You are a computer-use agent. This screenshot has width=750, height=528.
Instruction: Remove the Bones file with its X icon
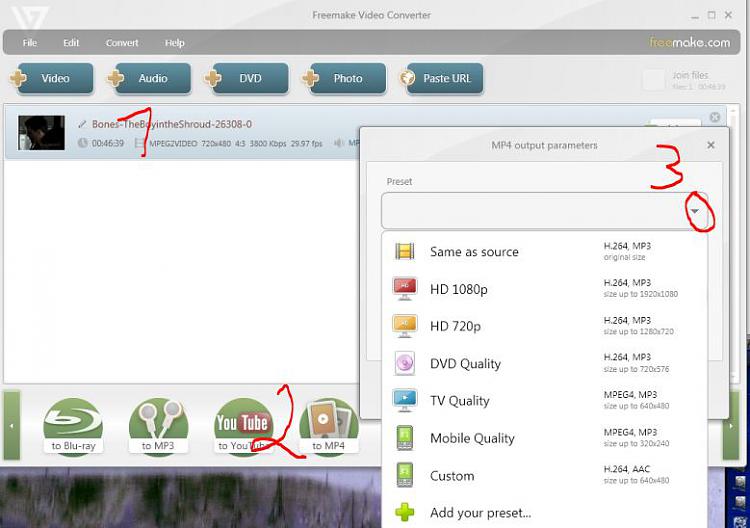pos(715,117)
